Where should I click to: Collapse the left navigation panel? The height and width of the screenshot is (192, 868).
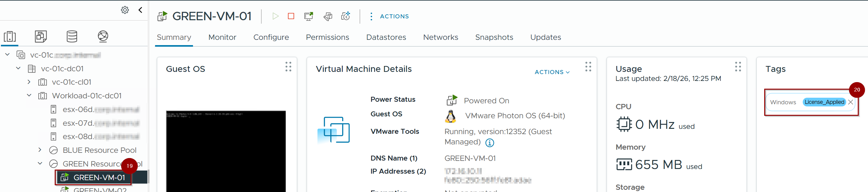click(140, 10)
